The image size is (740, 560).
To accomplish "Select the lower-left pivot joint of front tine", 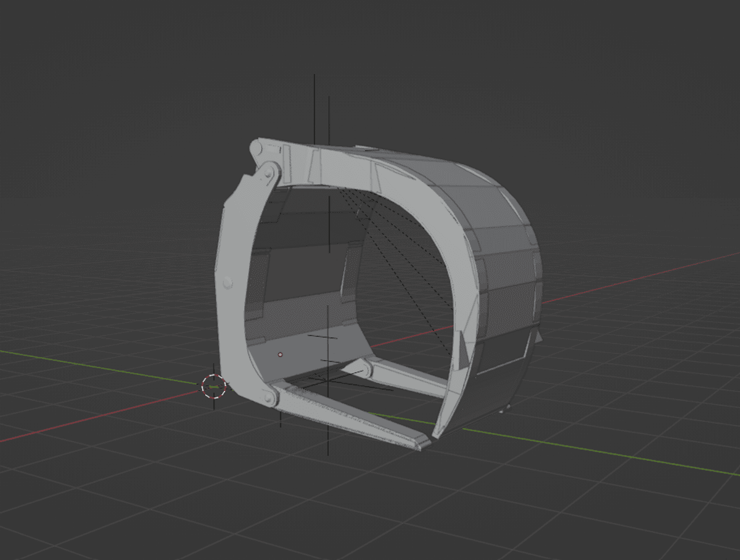I will tap(269, 397).
